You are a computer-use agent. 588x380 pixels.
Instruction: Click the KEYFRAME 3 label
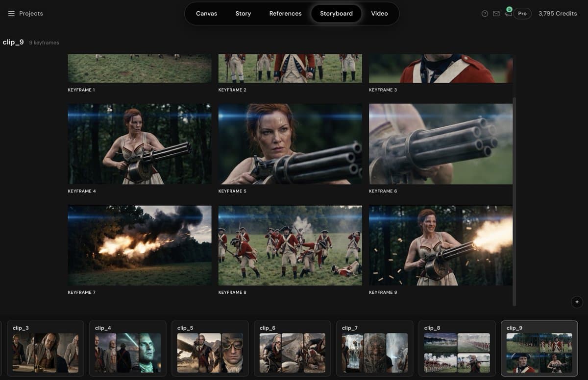(383, 90)
